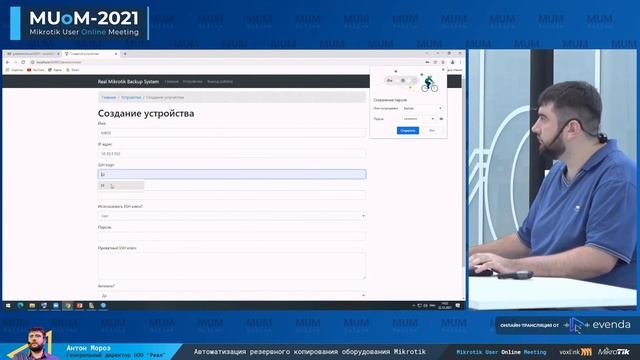Reload the page with the refresh icon
640x360 pixels.
pyautogui.click(x=23, y=62)
